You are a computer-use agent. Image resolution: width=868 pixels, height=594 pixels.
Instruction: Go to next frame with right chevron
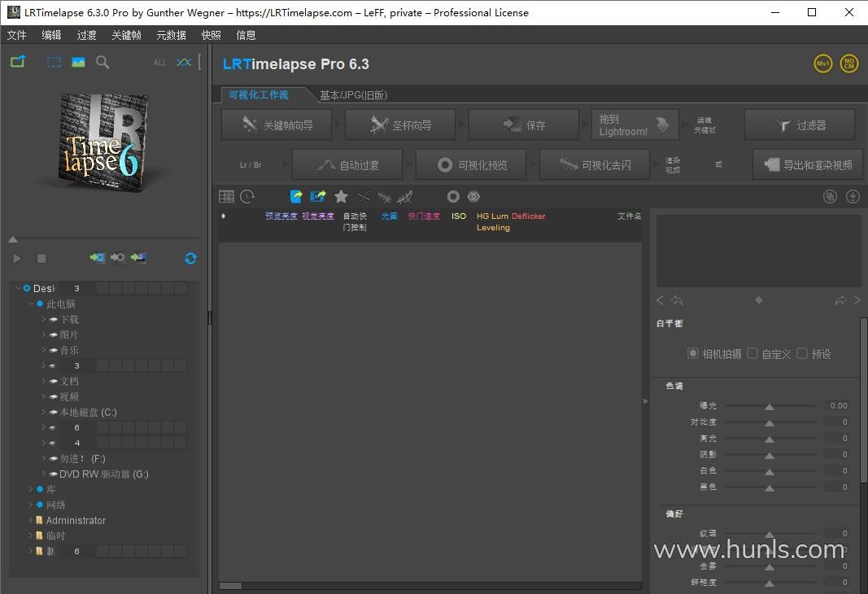pos(857,300)
